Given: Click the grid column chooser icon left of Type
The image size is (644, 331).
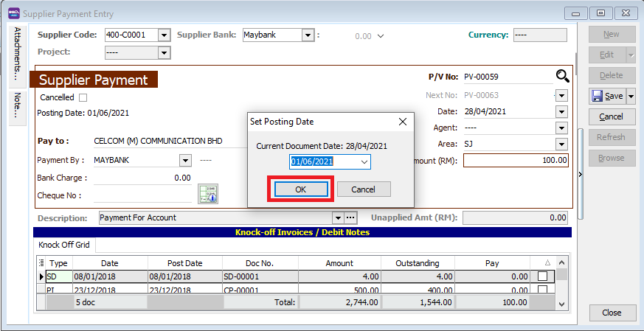Looking at the screenshot, I should tap(41, 263).
